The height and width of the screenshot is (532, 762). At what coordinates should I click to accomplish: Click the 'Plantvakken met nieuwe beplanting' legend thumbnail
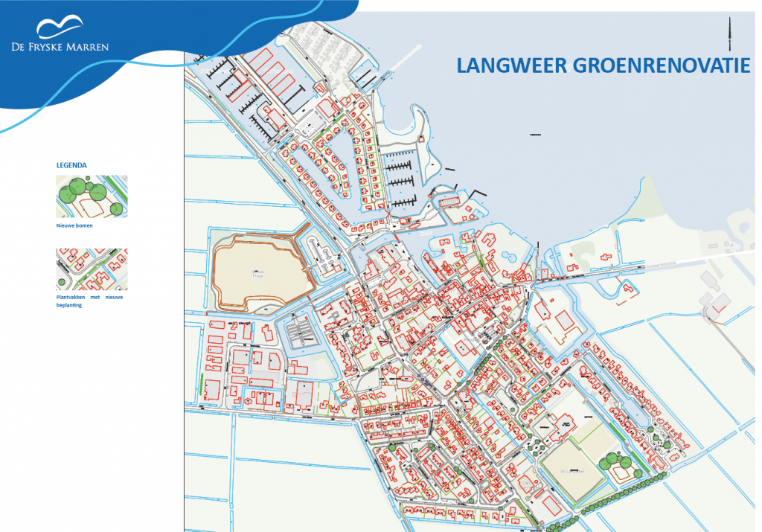[92, 269]
